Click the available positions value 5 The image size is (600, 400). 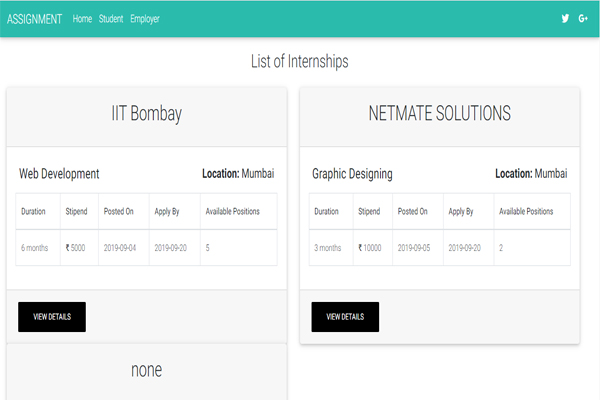point(239,248)
